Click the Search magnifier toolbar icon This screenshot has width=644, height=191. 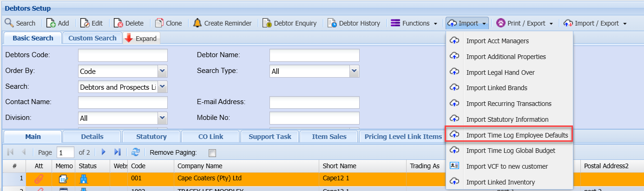(x=9, y=23)
